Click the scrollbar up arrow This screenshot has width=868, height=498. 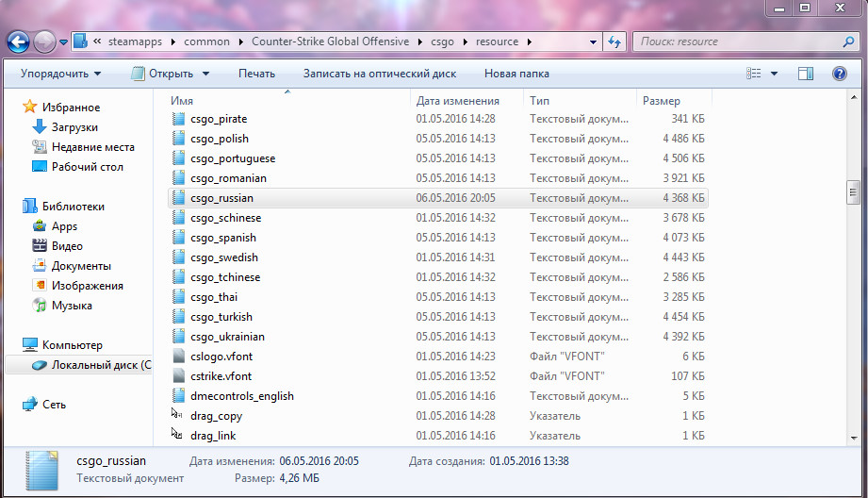853,97
